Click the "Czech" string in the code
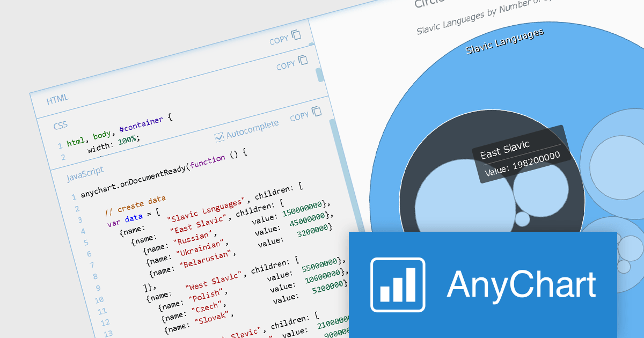 coord(207,308)
